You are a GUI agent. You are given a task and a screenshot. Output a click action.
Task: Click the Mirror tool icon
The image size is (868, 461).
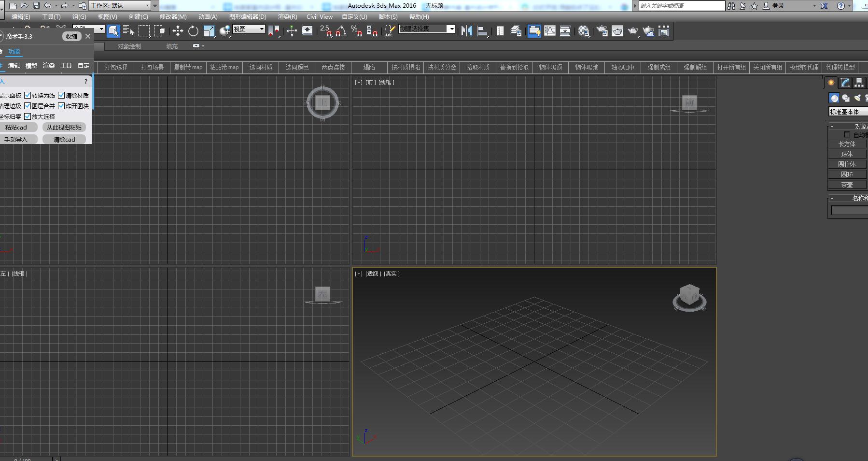click(x=466, y=31)
